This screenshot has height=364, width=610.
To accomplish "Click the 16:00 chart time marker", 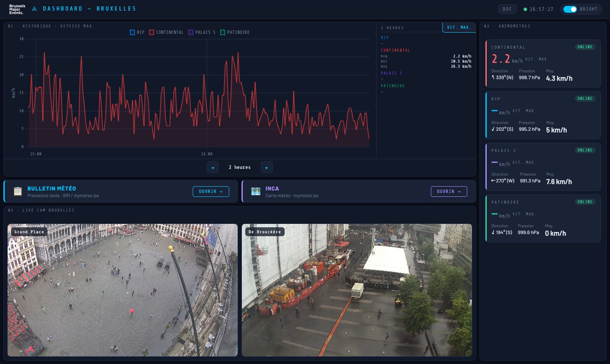I will 207,154.
